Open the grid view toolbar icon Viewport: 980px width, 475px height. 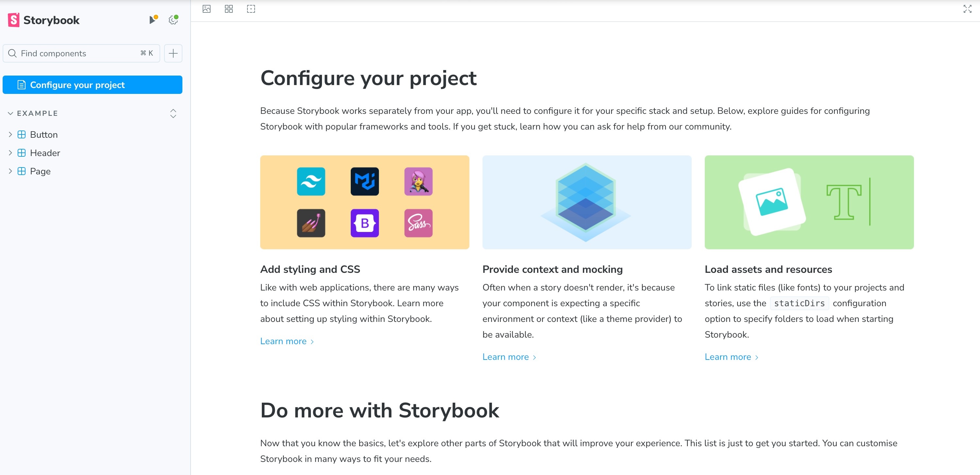tap(229, 9)
